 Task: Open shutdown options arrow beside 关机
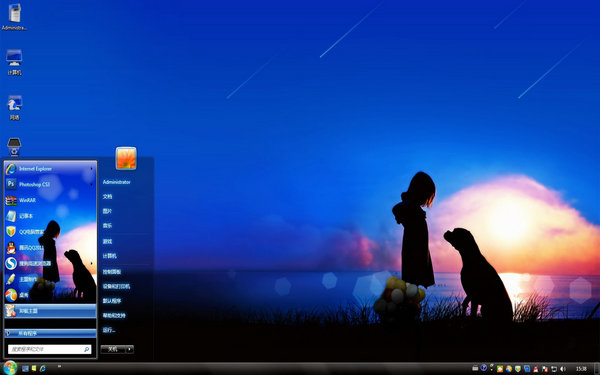pyautogui.click(x=130, y=349)
